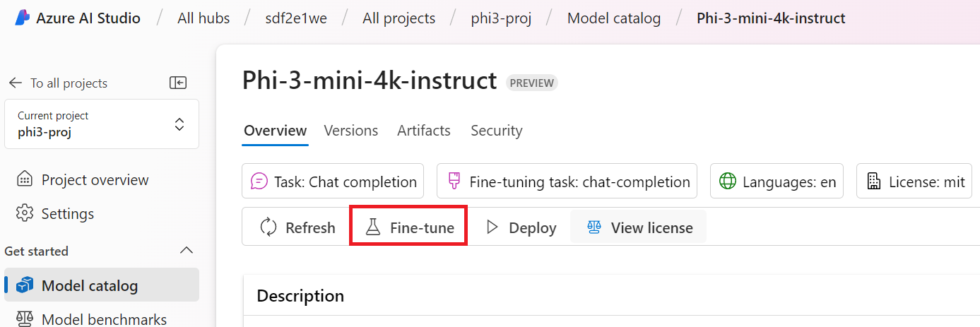This screenshot has height=327, width=980.
Task: Click the Refresh circular arrows icon
Action: [x=268, y=227]
